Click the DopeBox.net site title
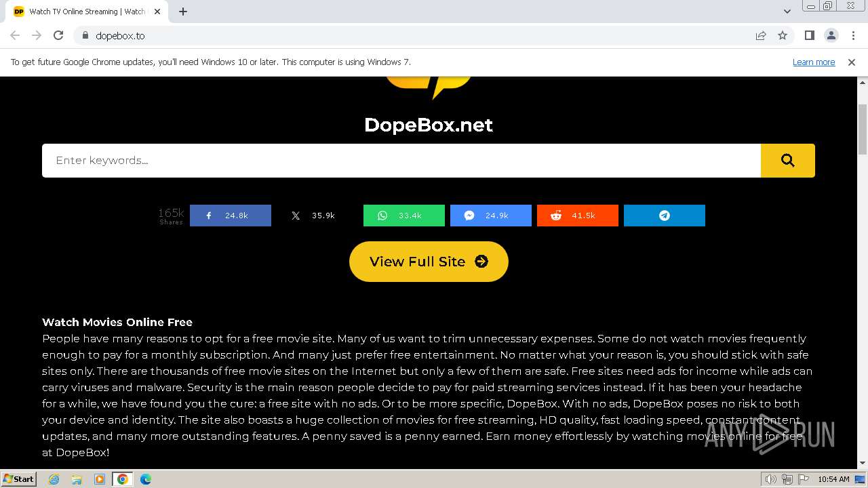Viewport: 868px width, 488px height. point(429,125)
